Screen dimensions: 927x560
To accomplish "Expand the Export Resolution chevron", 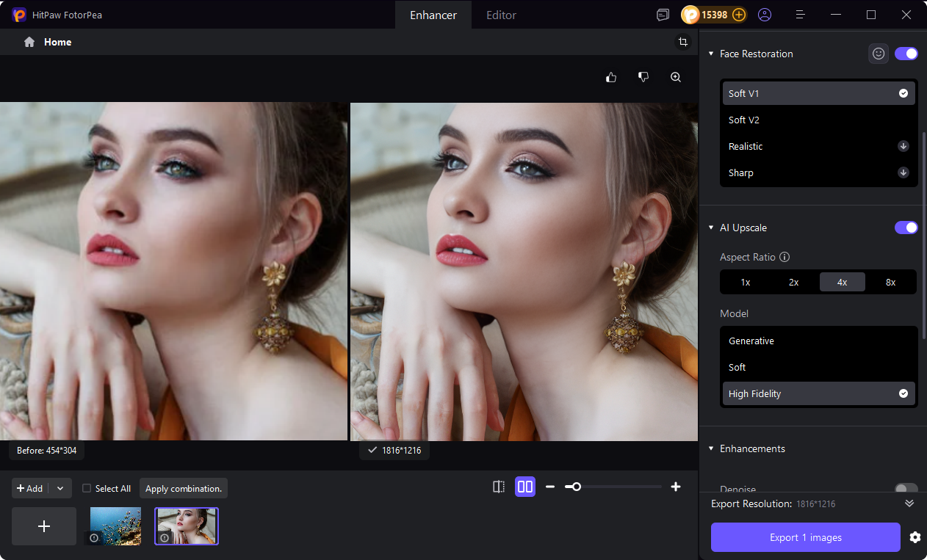I will coord(909,503).
